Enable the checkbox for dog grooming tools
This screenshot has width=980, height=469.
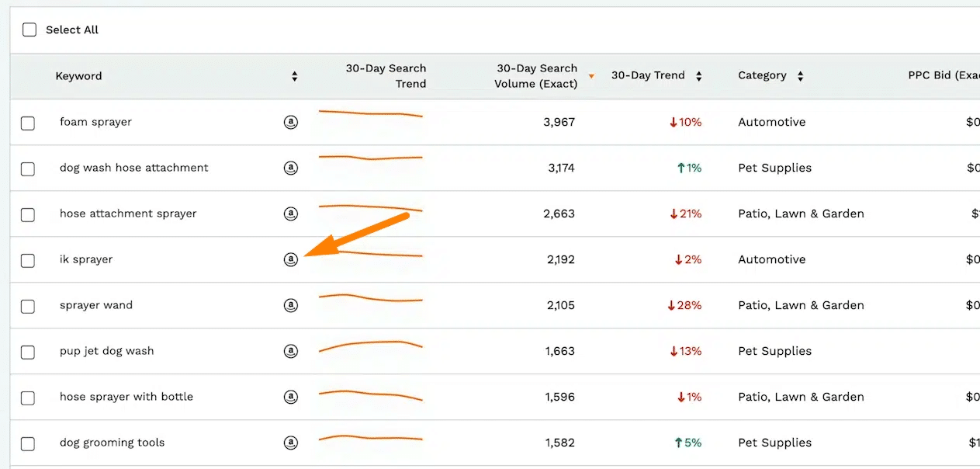[28, 443]
